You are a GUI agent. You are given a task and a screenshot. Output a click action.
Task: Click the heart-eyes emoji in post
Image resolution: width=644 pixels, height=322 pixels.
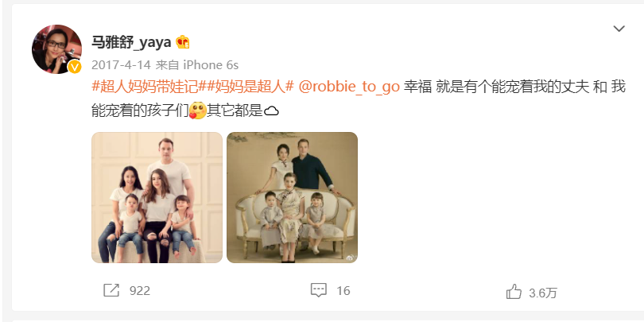(197, 111)
